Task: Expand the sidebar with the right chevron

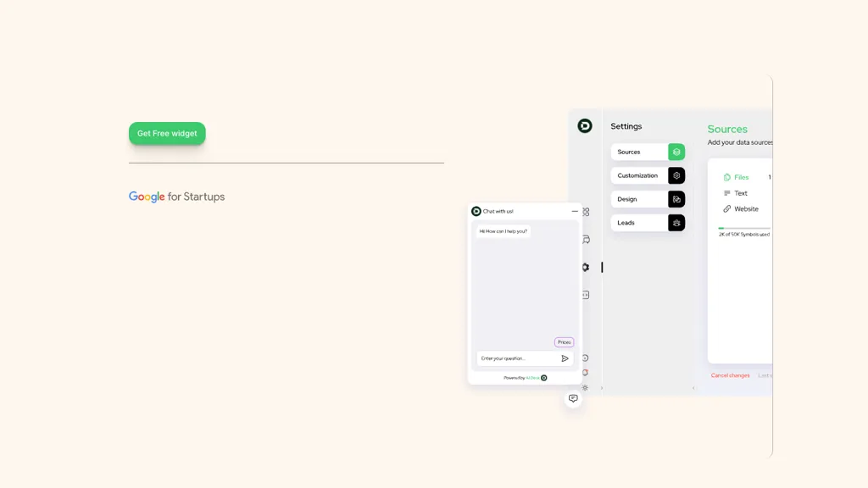Action: [602, 388]
